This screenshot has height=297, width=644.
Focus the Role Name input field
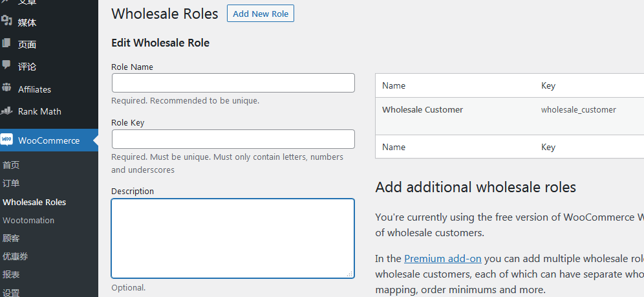(x=233, y=83)
